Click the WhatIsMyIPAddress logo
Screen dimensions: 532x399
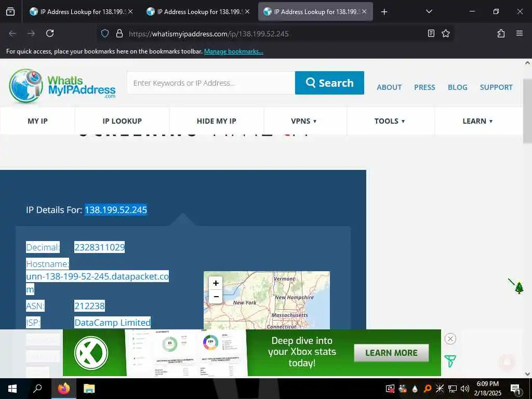point(62,86)
